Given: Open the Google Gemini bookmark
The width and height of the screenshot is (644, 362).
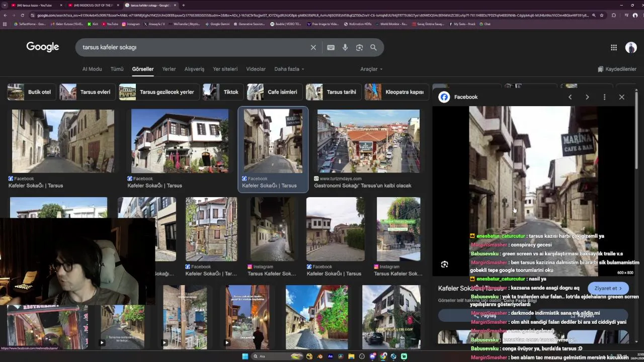Looking at the screenshot, I should click(217, 24).
